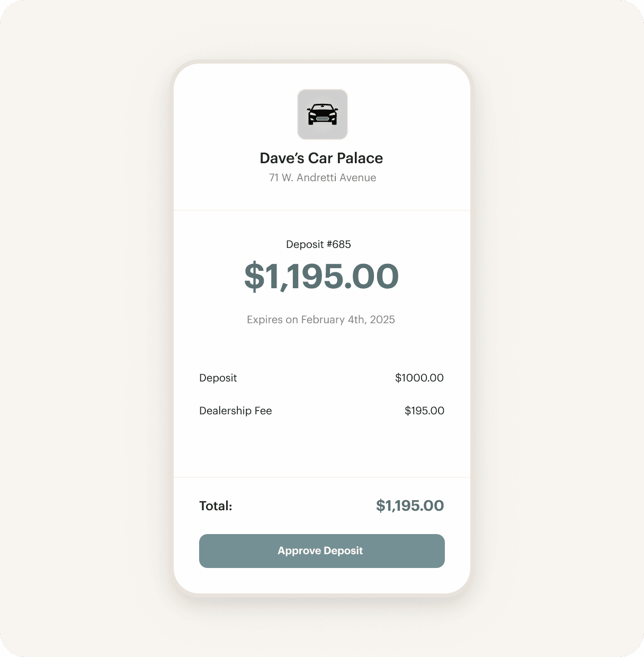This screenshot has height=657, width=644.
Task: Click the car logo icon
Action: click(322, 114)
